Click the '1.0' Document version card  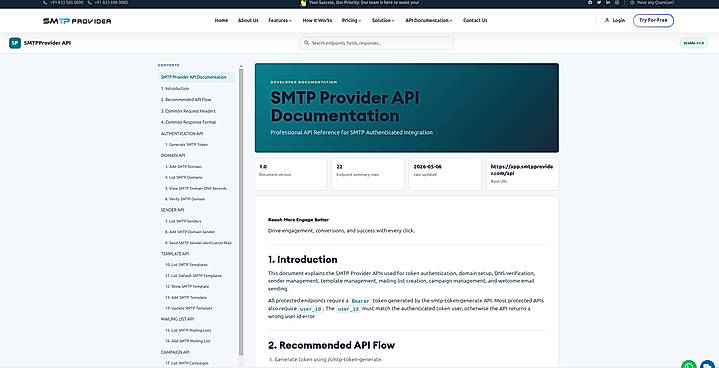(291, 175)
